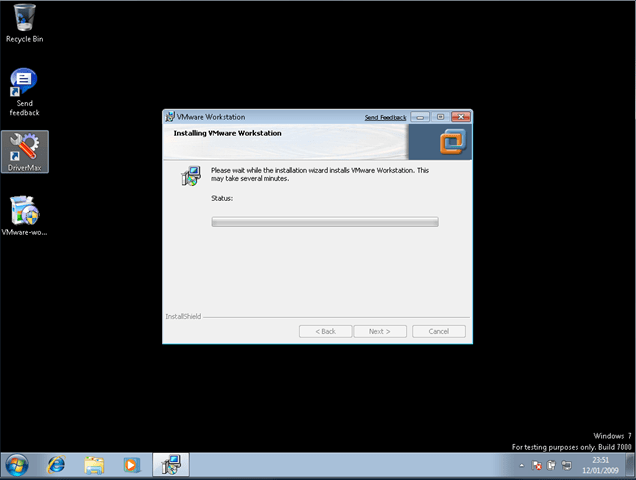Minimize the VMware Workstation installer window
636x480 pixels.
pos(421,117)
